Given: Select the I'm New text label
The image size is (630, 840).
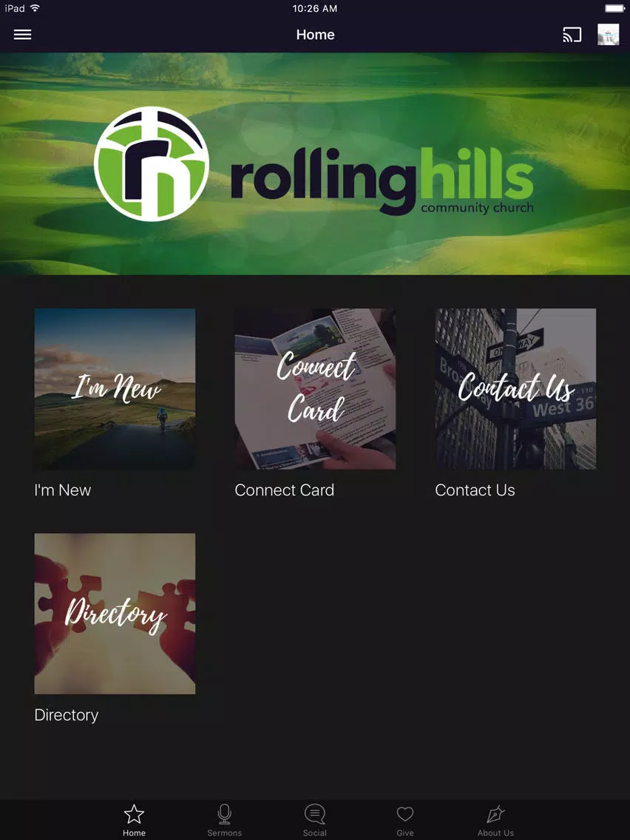Looking at the screenshot, I should pyautogui.click(x=63, y=490).
